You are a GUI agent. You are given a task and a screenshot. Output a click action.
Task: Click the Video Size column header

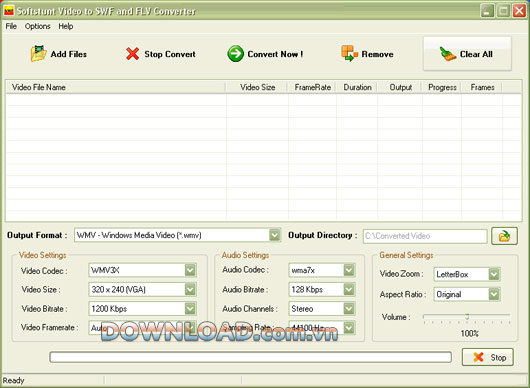click(x=257, y=87)
